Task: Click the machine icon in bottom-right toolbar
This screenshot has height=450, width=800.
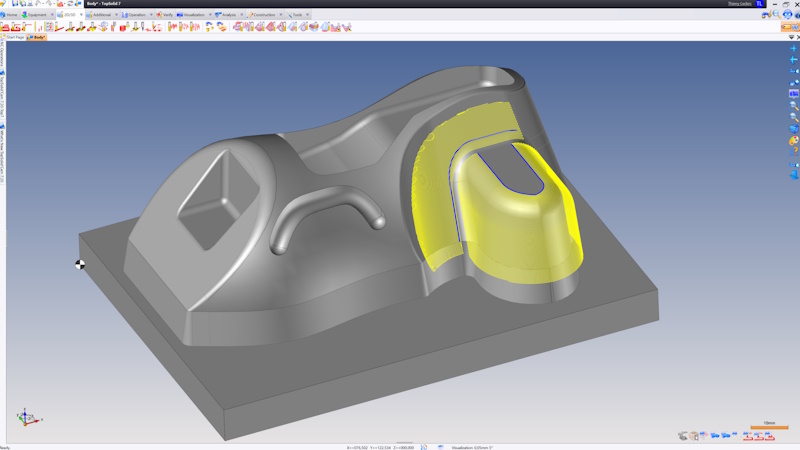Action: tap(683, 436)
